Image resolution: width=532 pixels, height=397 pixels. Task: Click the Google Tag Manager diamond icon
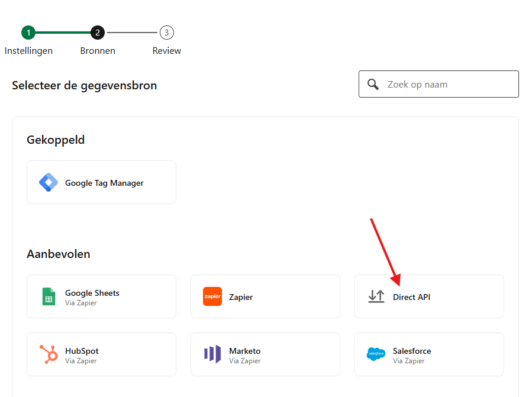[49, 183]
